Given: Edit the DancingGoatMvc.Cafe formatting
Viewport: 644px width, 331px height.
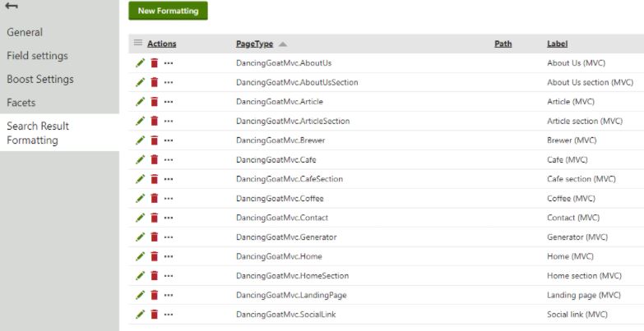Looking at the screenshot, I should pos(141,159).
